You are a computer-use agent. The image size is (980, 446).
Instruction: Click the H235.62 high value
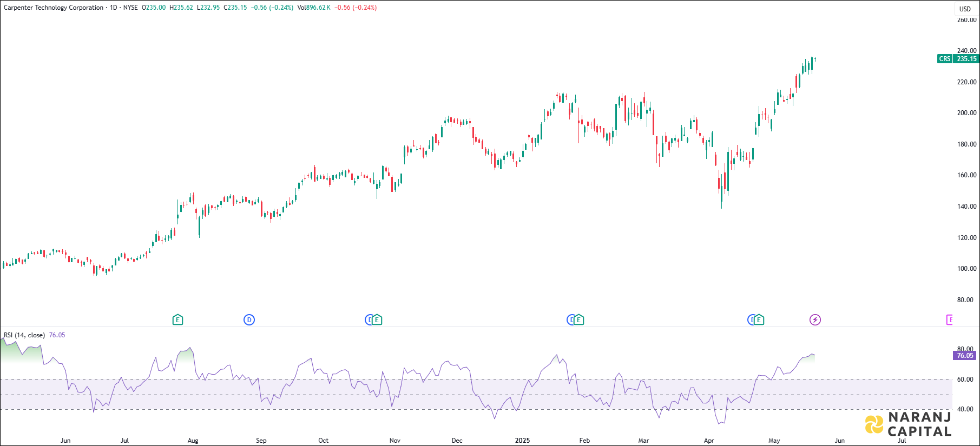(x=181, y=8)
